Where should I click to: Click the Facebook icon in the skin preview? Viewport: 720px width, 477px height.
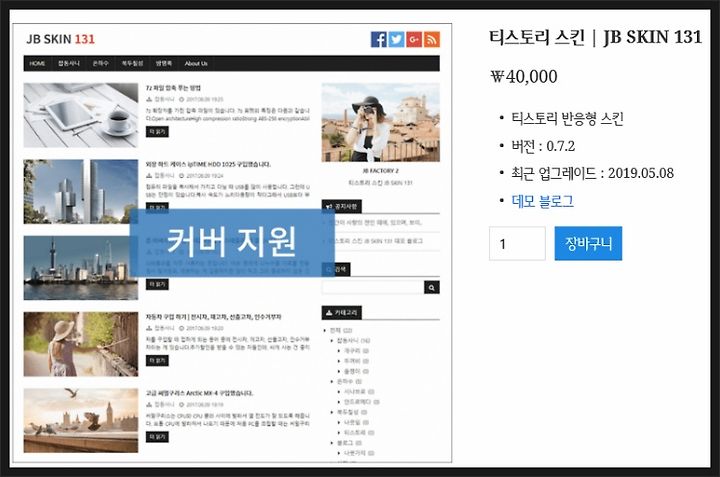tap(378, 39)
